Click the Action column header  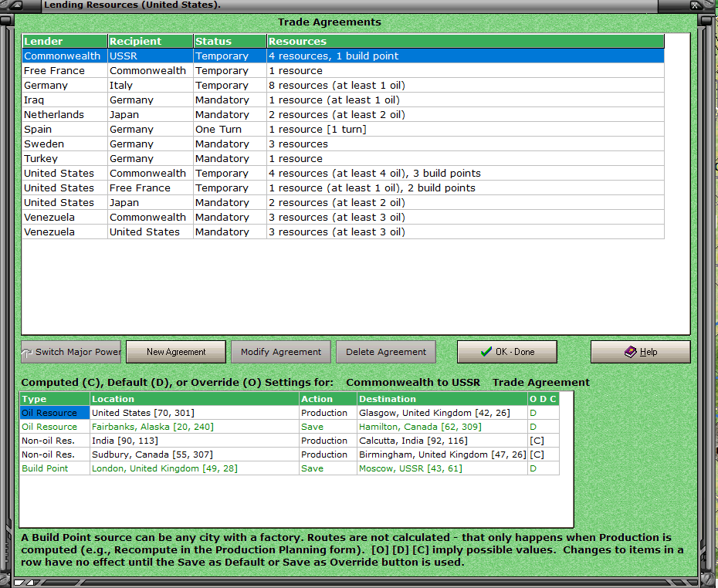(328, 399)
